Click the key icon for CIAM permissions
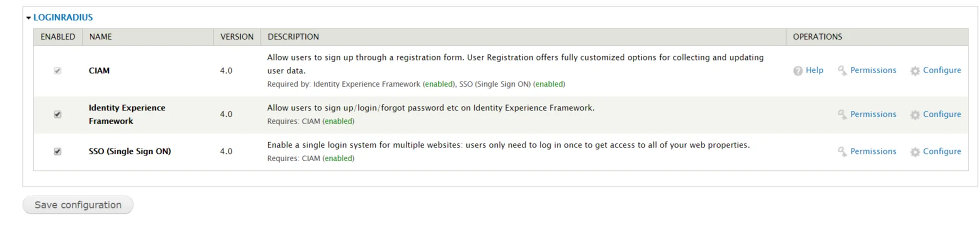980x226 pixels. [x=842, y=71]
